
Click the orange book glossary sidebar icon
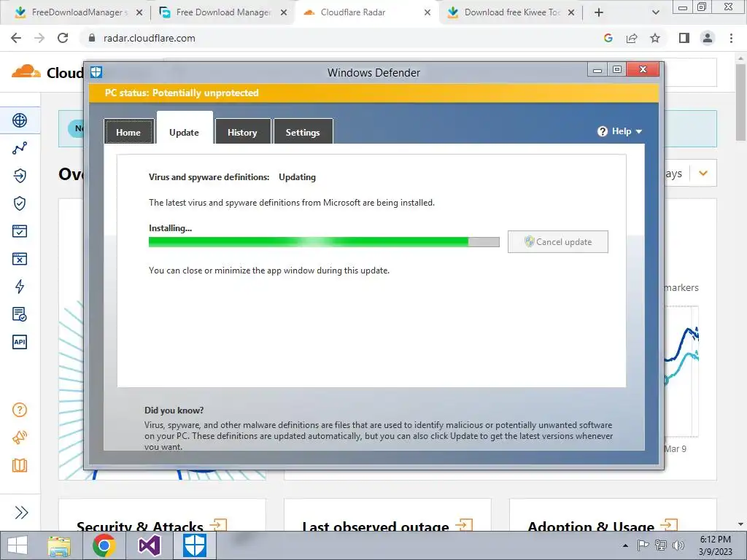pyautogui.click(x=20, y=465)
